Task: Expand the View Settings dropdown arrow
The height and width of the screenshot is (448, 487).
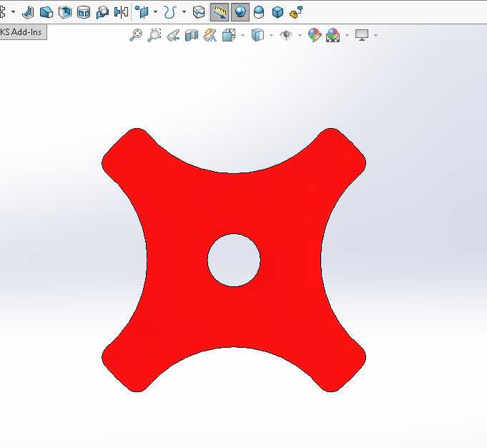Action: (x=376, y=35)
